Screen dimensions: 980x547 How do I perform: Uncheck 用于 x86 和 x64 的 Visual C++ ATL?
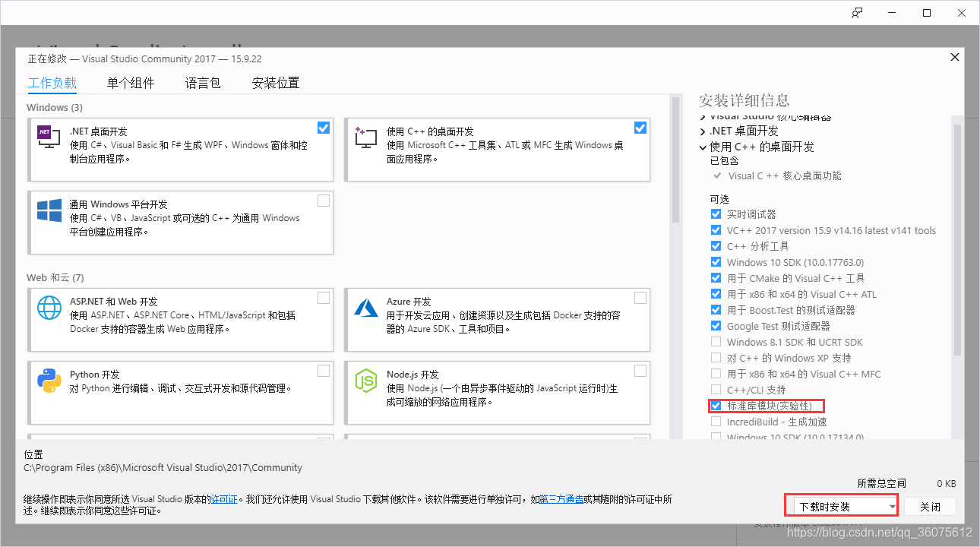click(716, 294)
